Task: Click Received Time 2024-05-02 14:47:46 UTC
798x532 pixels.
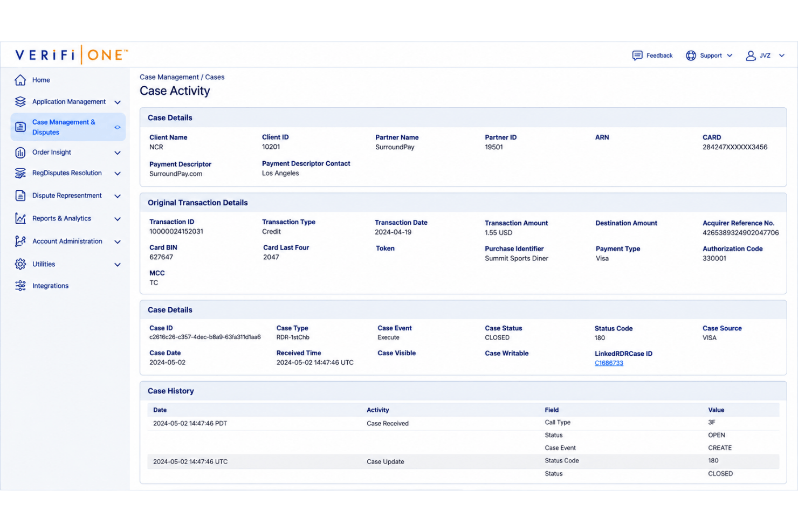Action: [x=315, y=363]
